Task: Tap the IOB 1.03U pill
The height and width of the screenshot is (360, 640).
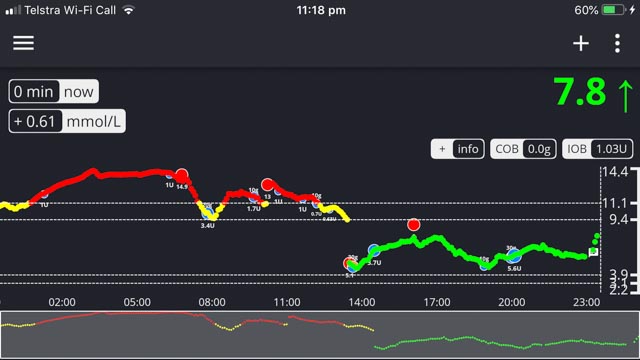Action: (x=597, y=149)
